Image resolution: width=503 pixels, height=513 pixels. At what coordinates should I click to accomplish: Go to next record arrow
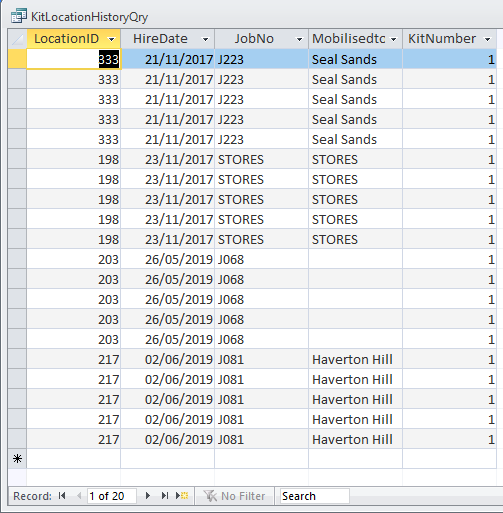point(148,496)
